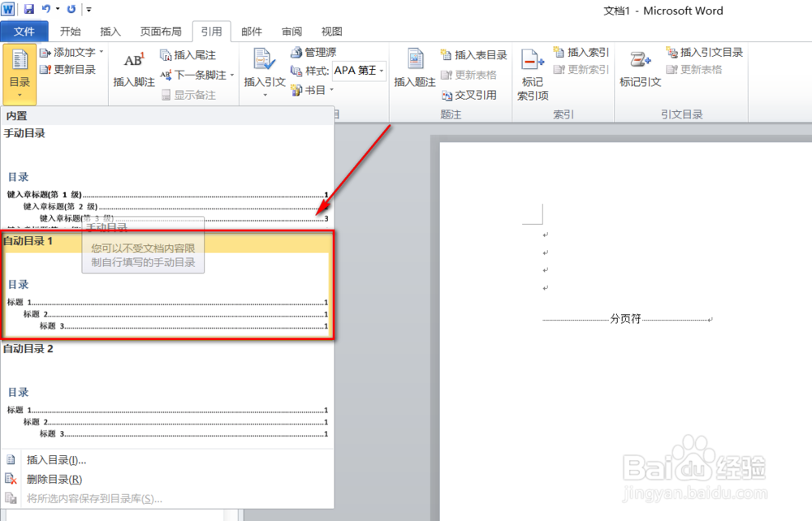
Task: Select the 引用 ribbon tab
Action: coord(211,32)
